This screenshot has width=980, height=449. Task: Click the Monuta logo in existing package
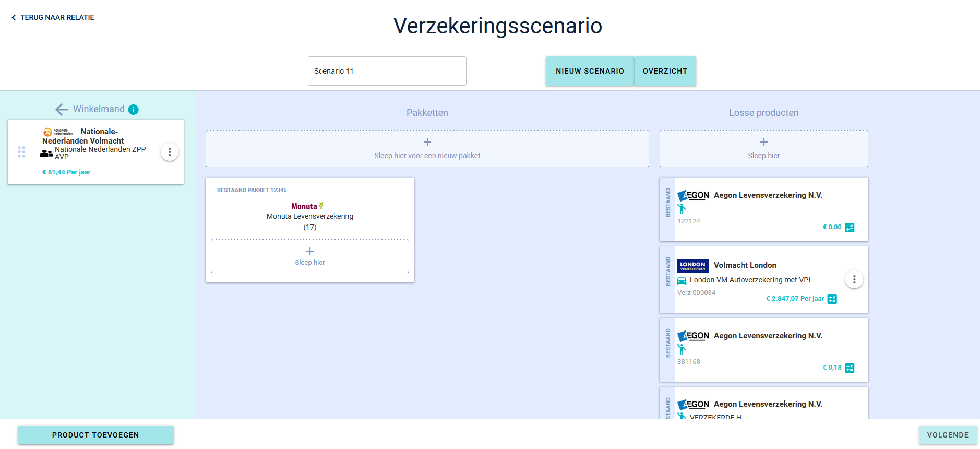click(x=307, y=206)
